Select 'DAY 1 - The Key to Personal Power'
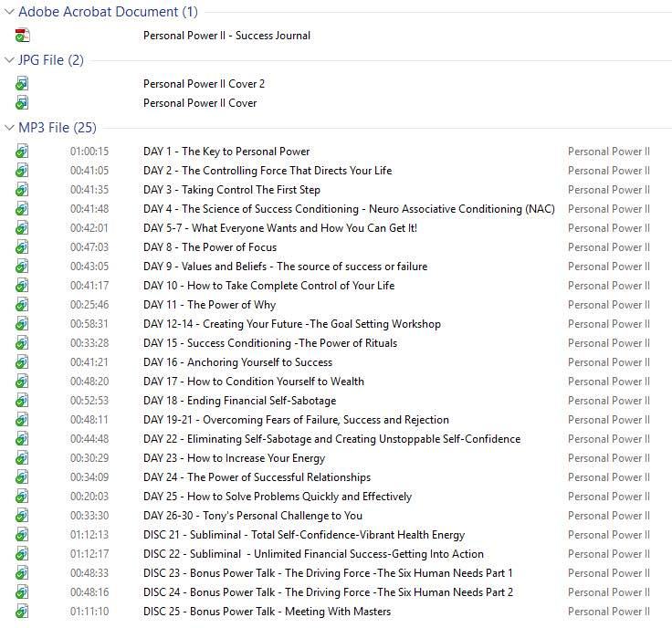Screen dimensions: 672x628 tap(226, 152)
